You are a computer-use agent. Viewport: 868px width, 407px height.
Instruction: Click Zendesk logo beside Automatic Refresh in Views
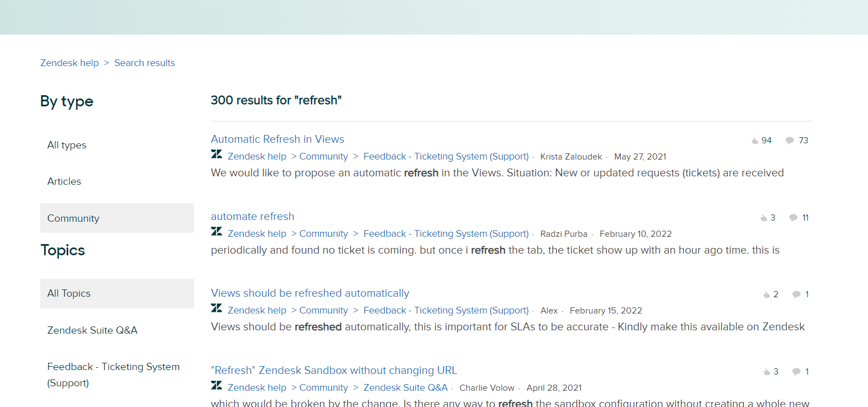[x=216, y=155]
